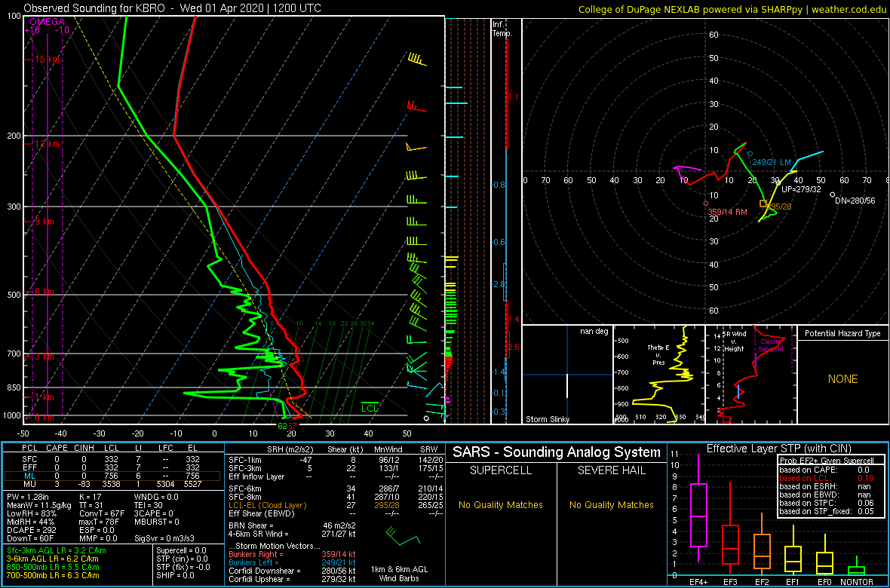This screenshot has height=588, width=890.
Task: Click the red 'based on LCL:' row
Action: point(828,478)
